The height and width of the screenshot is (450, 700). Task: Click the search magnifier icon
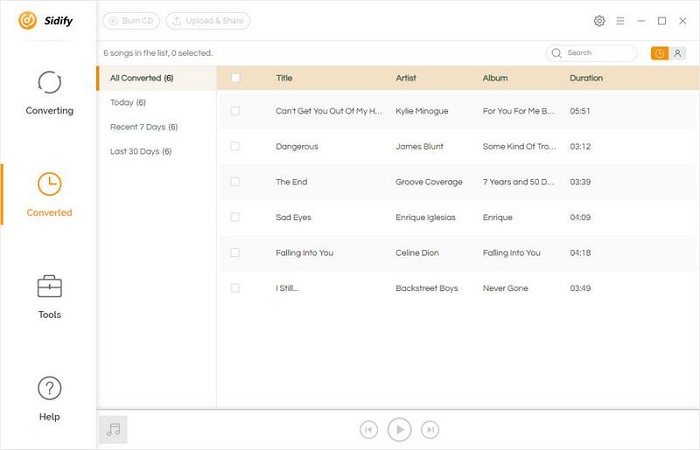click(x=556, y=53)
